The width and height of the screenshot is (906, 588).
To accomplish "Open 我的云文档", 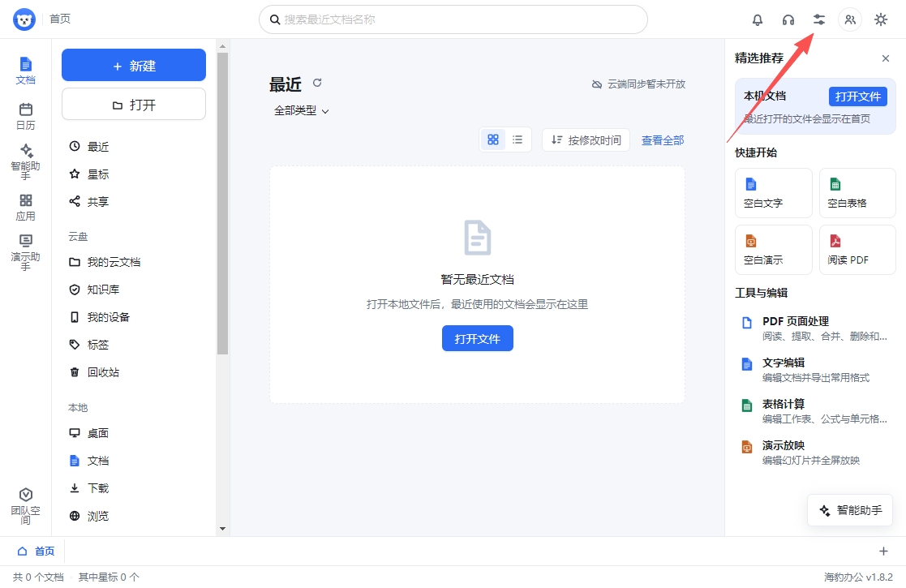I will click(x=135, y=262).
